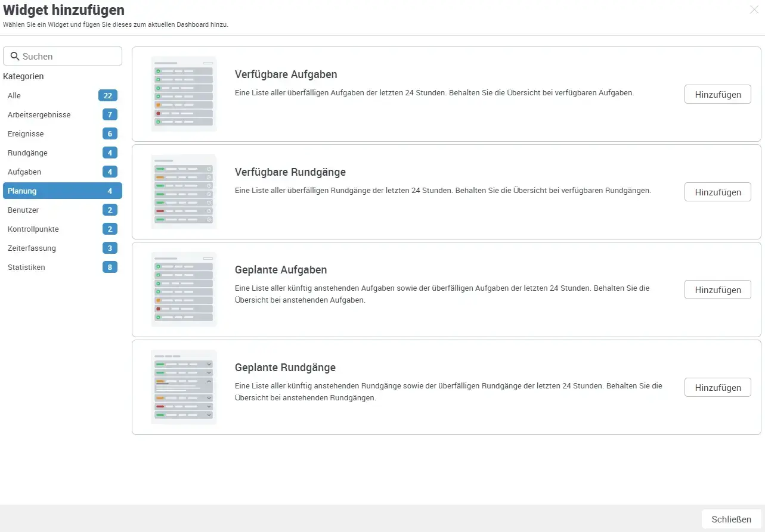The image size is (765, 532).
Task: Open the Geplante Aufgaben widget preview thumbnail
Action: (x=184, y=289)
